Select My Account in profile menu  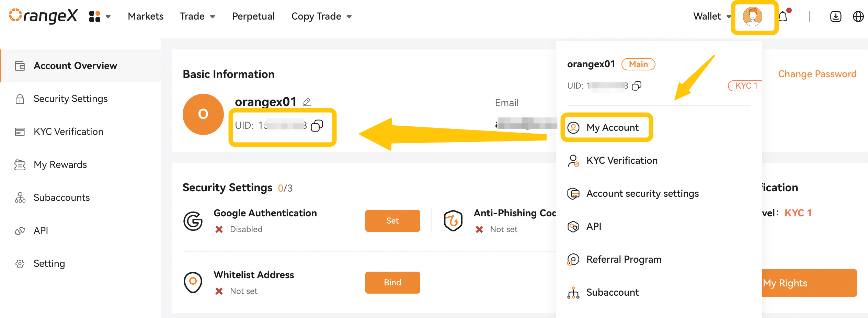(x=607, y=127)
